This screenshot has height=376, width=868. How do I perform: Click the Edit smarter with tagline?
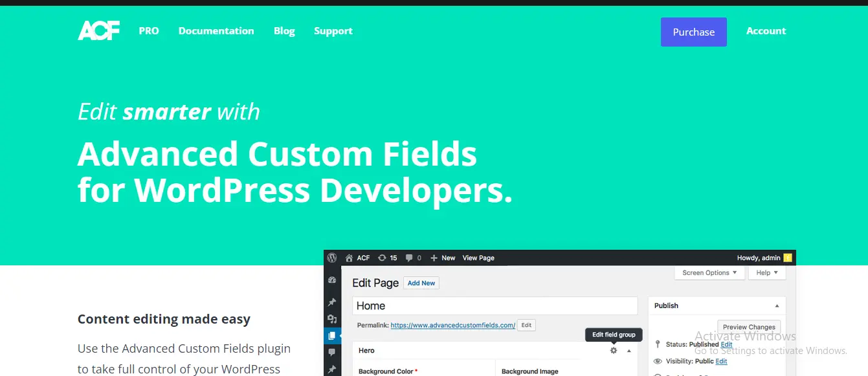169,112
